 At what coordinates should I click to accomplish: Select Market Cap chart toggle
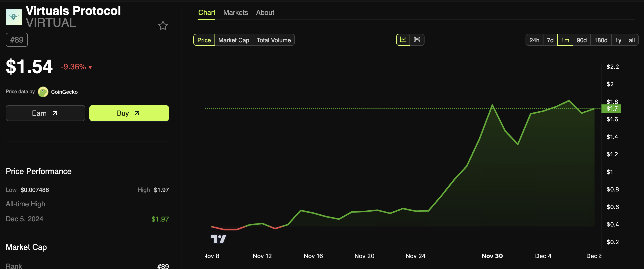pos(233,40)
